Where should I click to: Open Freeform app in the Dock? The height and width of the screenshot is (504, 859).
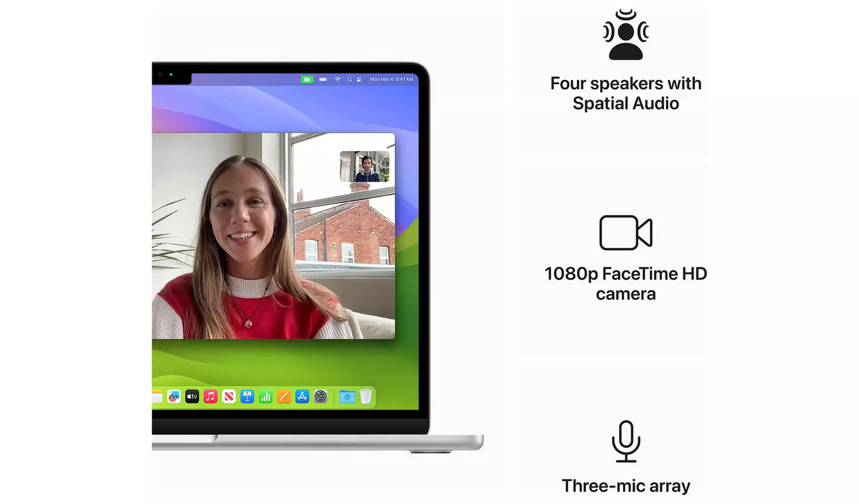point(174,396)
